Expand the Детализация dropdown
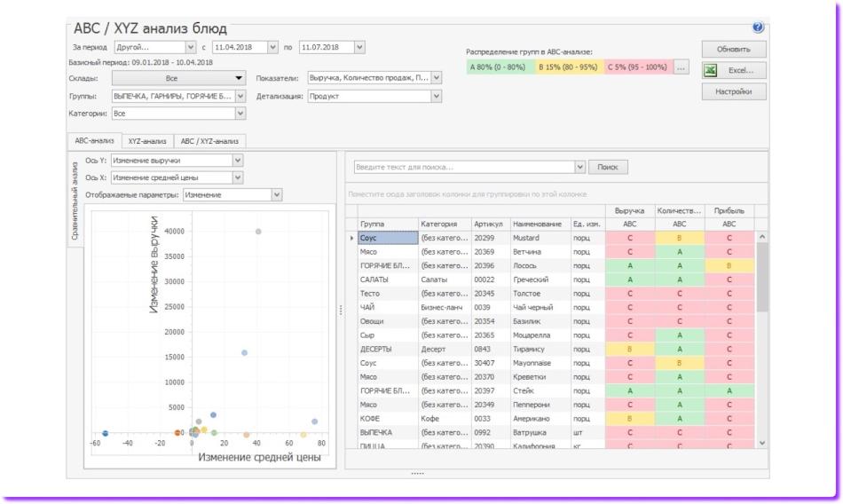This screenshot has width=843, height=504. click(436, 96)
